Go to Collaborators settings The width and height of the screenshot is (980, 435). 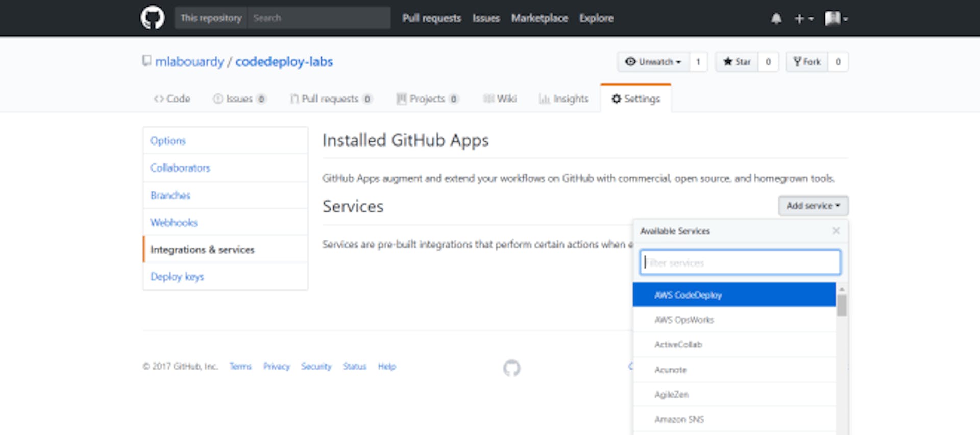(225, 168)
